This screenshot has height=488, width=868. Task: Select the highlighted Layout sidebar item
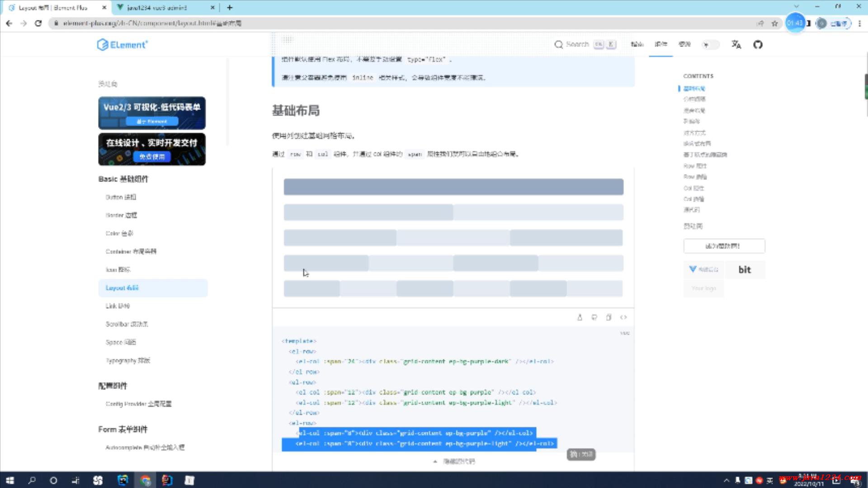[153, 288]
